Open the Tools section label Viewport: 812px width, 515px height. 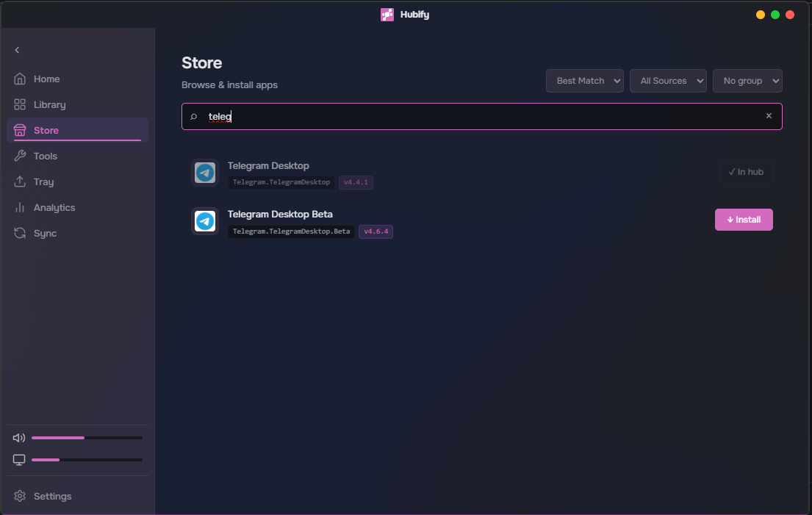point(46,156)
